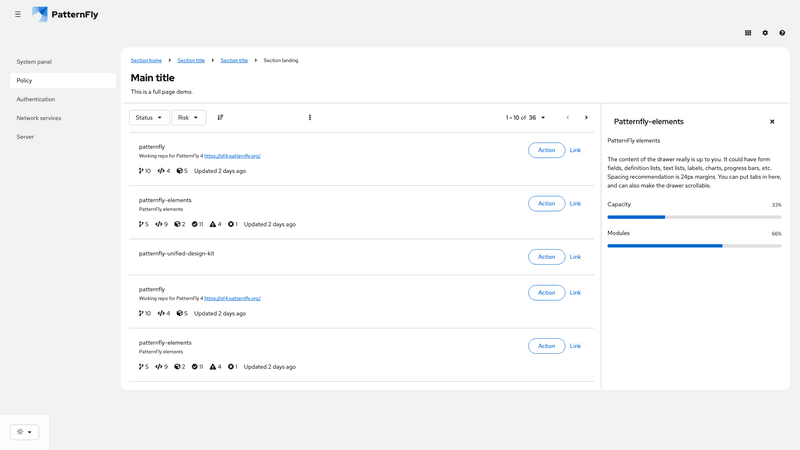Open the Status filter dropdown
This screenshot has height=450, width=800.
148,117
